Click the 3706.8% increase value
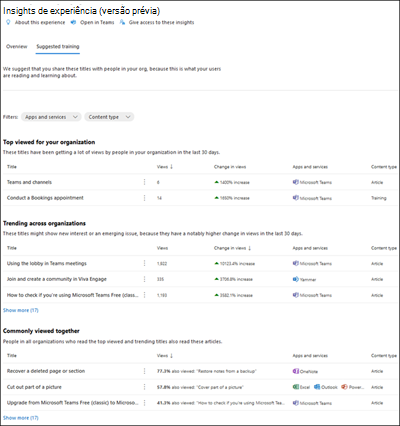400x426 pixels. coord(236,279)
